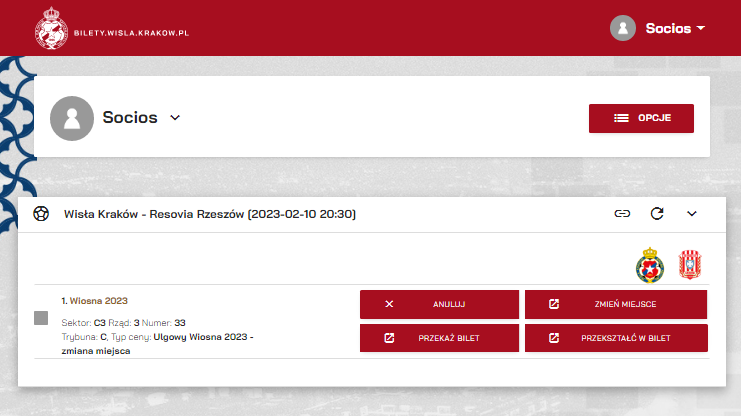Viewport: 741px width, 416px height.
Task: Click the large Socios profile avatar
Action: [72, 118]
